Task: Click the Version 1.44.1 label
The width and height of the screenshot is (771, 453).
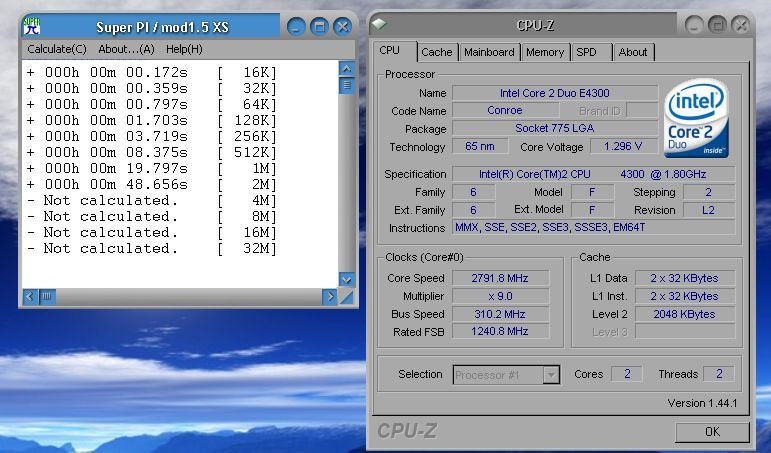Action: click(x=702, y=403)
